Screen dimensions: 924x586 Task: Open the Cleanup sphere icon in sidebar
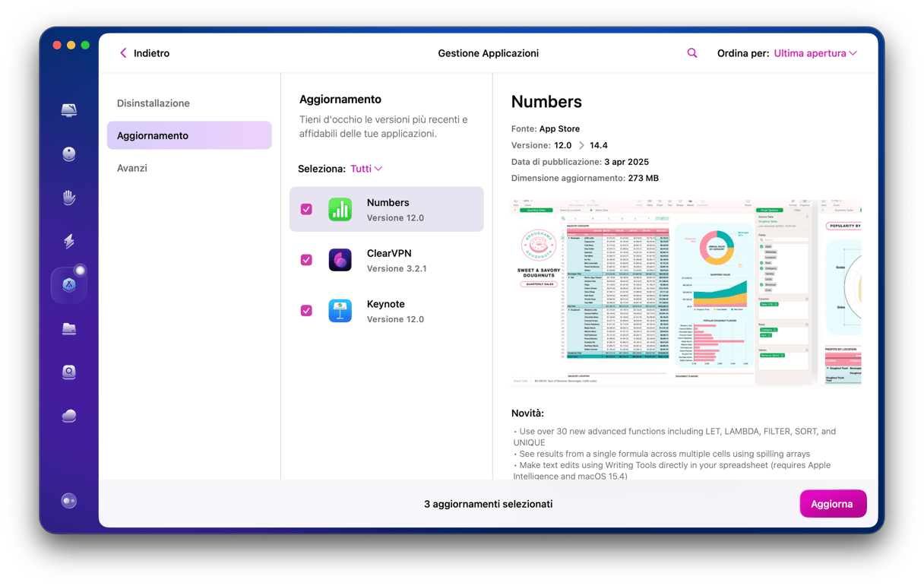tap(69, 154)
